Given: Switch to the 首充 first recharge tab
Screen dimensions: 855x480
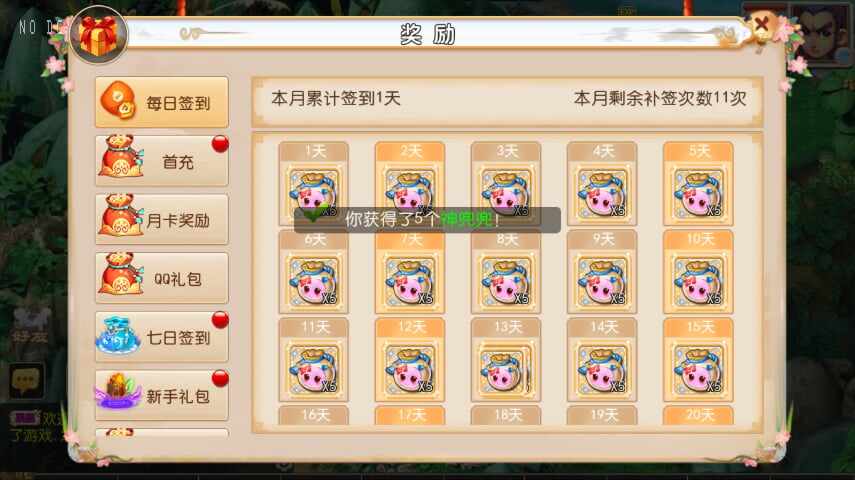Looking at the screenshot, I should point(161,161).
